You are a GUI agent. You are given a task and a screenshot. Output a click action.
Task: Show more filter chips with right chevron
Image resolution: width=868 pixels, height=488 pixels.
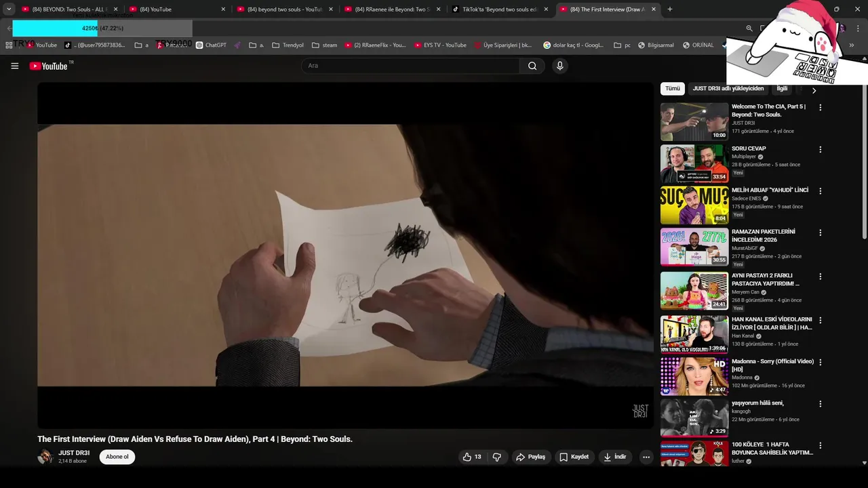[x=814, y=90]
